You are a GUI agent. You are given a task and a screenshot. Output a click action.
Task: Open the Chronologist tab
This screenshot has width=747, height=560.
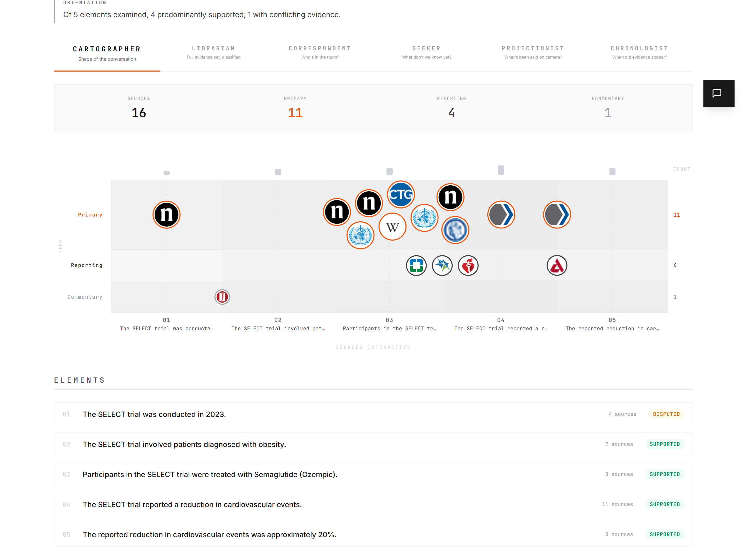point(640,53)
